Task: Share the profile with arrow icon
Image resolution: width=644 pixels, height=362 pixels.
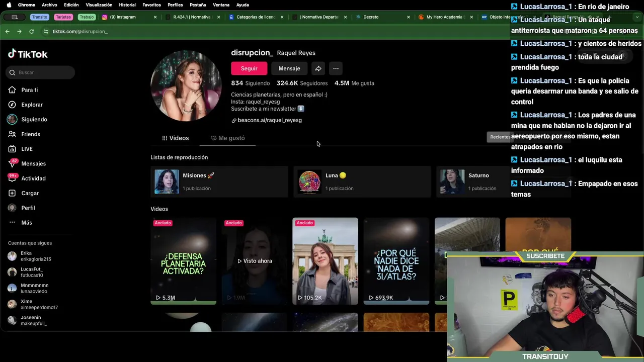Action: [x=318, y=68]
